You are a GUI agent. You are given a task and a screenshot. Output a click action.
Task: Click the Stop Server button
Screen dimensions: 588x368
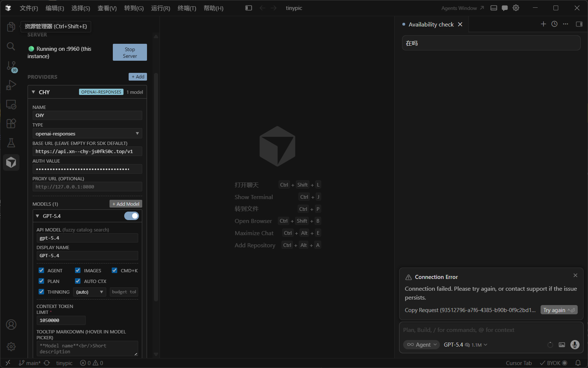pos(130,53)
